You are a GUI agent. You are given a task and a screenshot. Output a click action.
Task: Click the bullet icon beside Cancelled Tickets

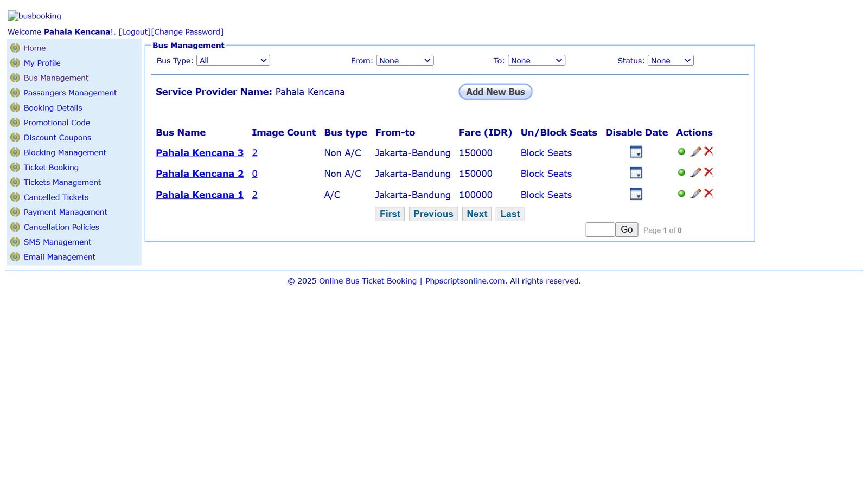15,197
